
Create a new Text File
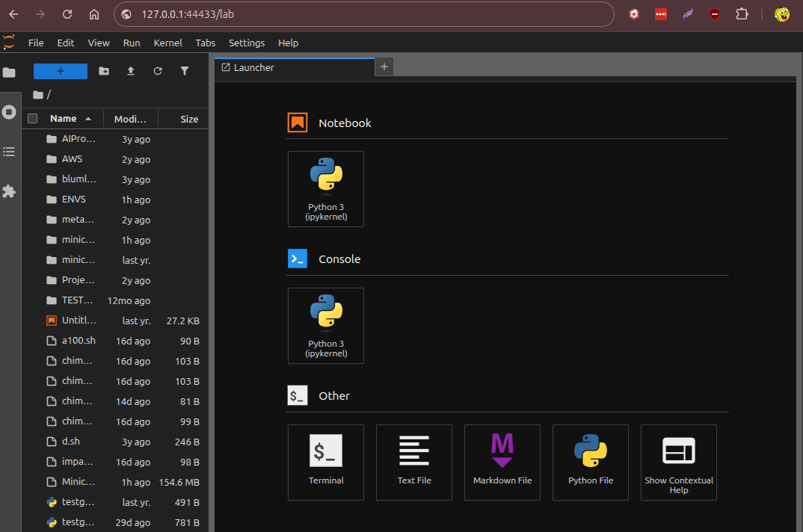413,463
